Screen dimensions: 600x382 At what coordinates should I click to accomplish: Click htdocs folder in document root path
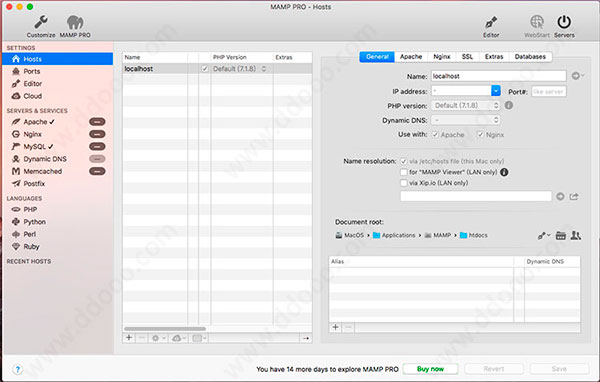474,235
